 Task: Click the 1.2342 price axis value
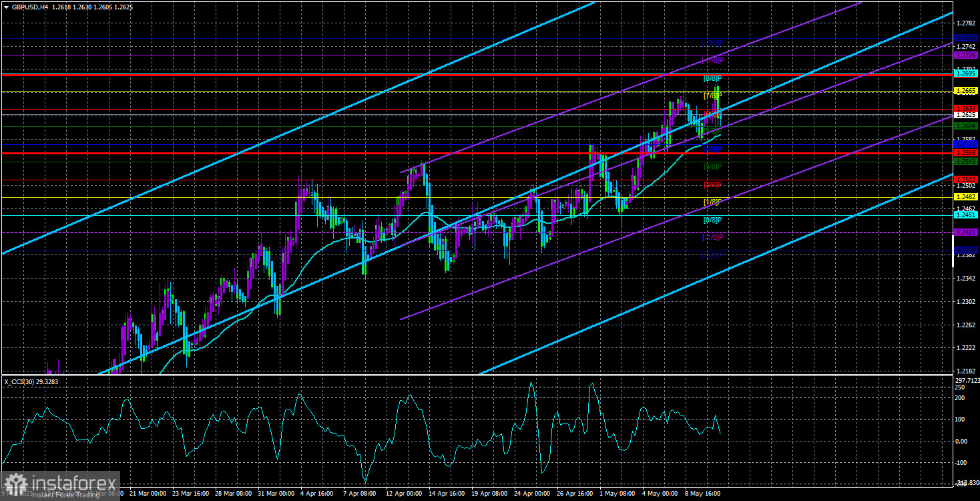[966, 279]
